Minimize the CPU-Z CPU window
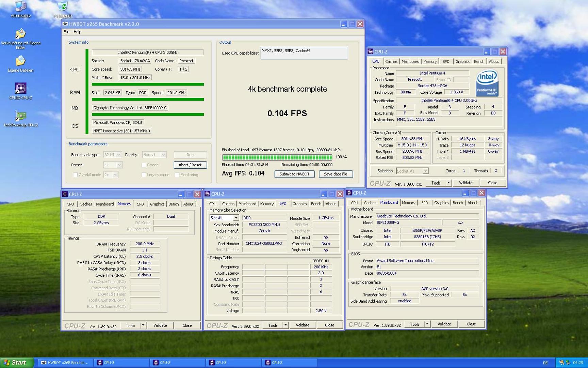The image size is (588, 368). (487, 51)
